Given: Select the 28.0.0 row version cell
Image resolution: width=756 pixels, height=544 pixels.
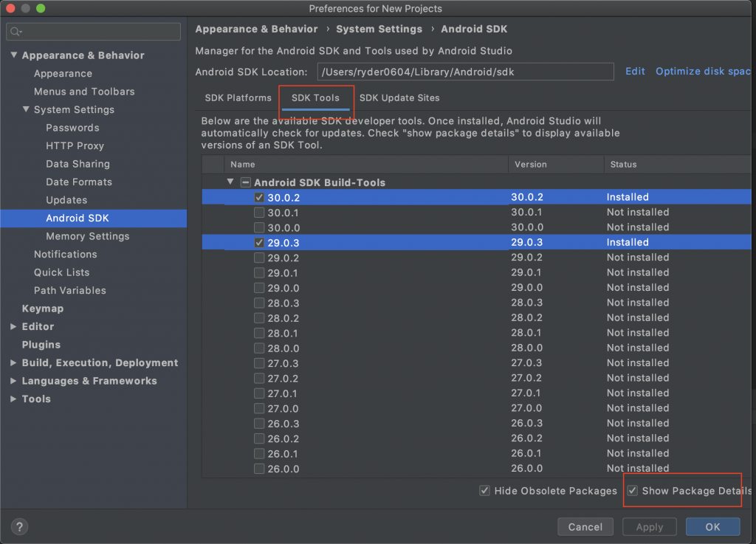Looking at the screenshot, I should 527,348.
